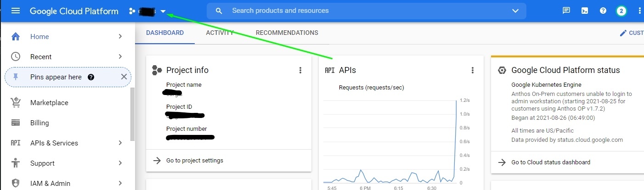The width and height of the screenshot is (644, 190).
Task: Open notifications badge showing 2
Action: pyautogui.click(x=621, y=11)
